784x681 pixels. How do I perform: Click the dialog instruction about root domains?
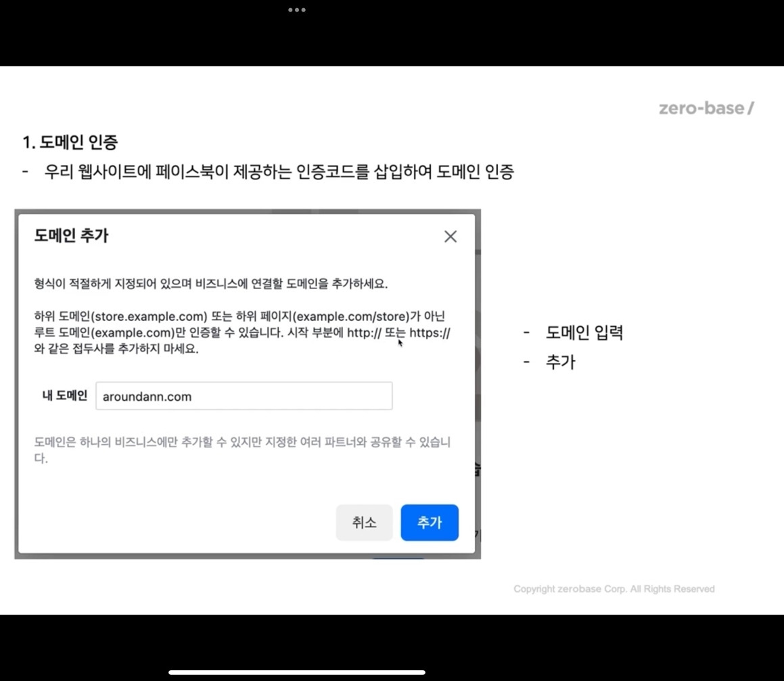click(x=242, y=332)
